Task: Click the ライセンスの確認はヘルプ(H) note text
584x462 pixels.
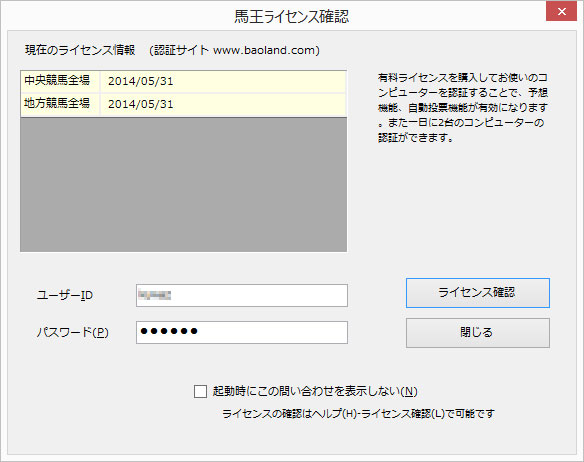Action: point(358,414)
